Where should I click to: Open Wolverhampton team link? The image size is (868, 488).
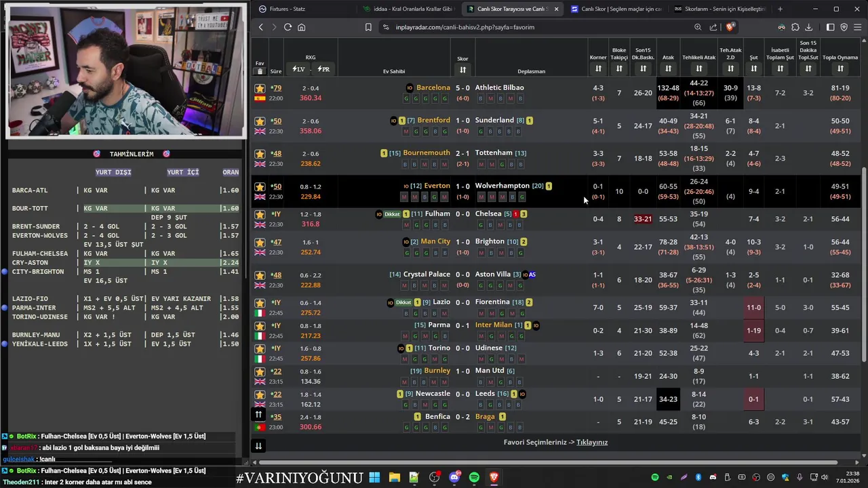502,185
